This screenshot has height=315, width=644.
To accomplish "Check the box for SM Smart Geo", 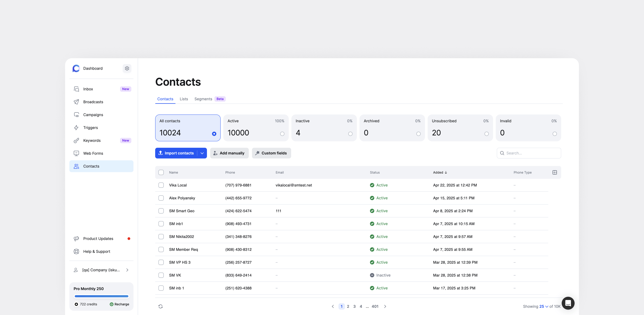I will (161, 211).
